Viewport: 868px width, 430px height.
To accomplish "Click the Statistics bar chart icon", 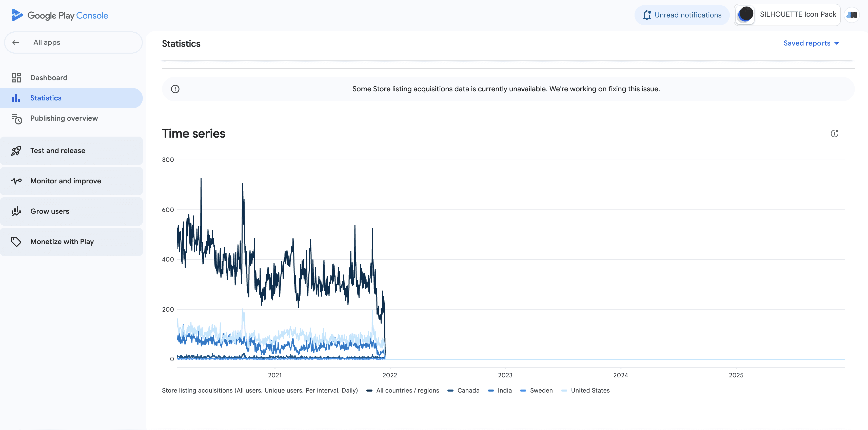I will tap(16, 98).
